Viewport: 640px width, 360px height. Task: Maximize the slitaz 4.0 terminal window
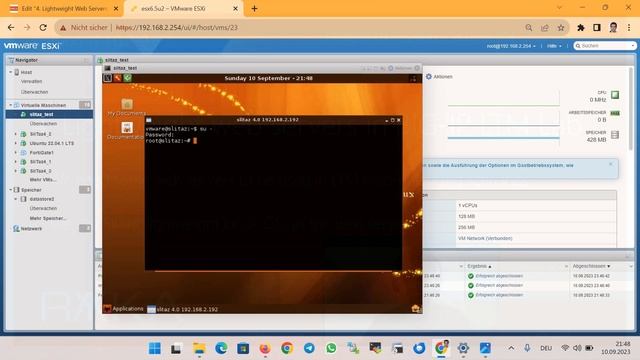[392, 120]
